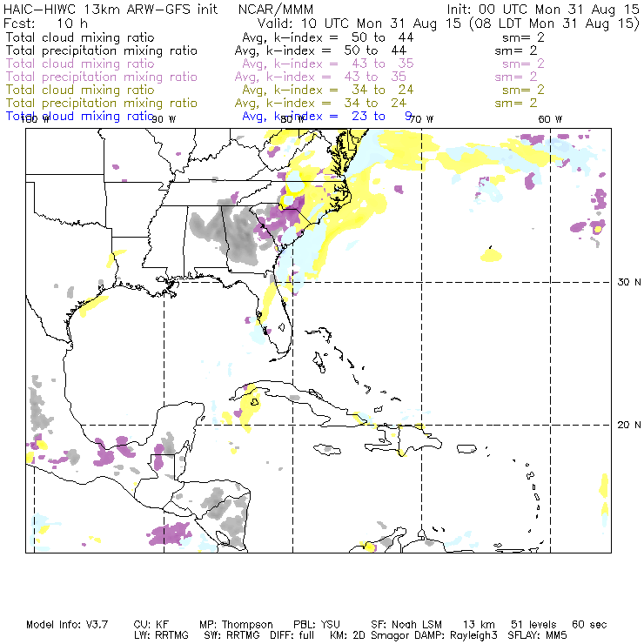The image size is (644, 644).
Task: Select the "Valid: 10 UTC Mon 31 Aug 15" text
Action: point(359,23)
